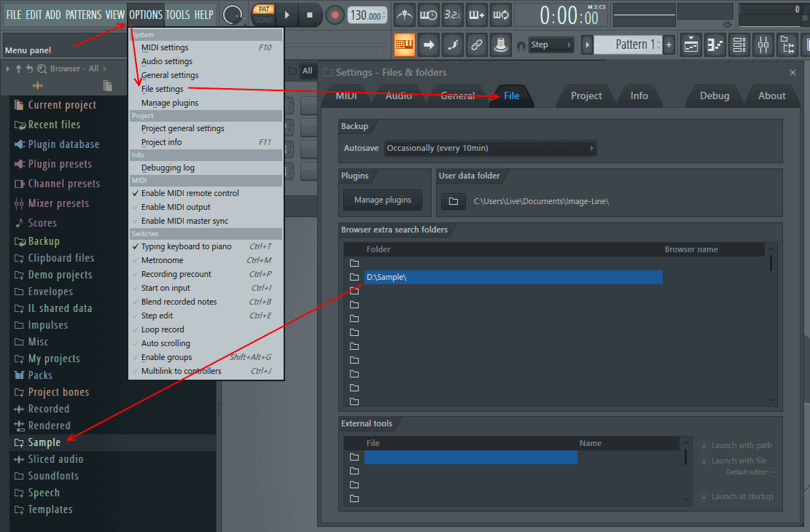Adjust the main volume knob
Image resolution: width=810 pixels, height=532 pixels.
233,15
